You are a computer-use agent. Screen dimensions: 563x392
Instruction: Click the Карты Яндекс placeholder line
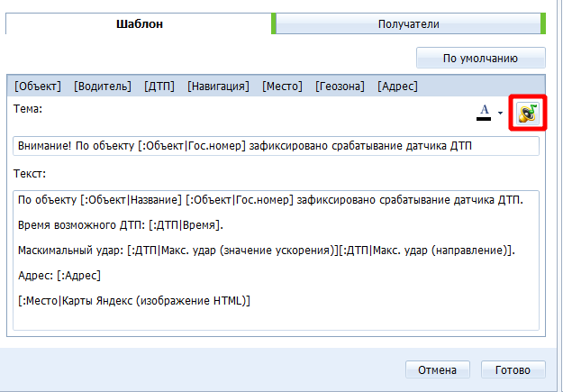pyautogui.click(x=134, y=300)
